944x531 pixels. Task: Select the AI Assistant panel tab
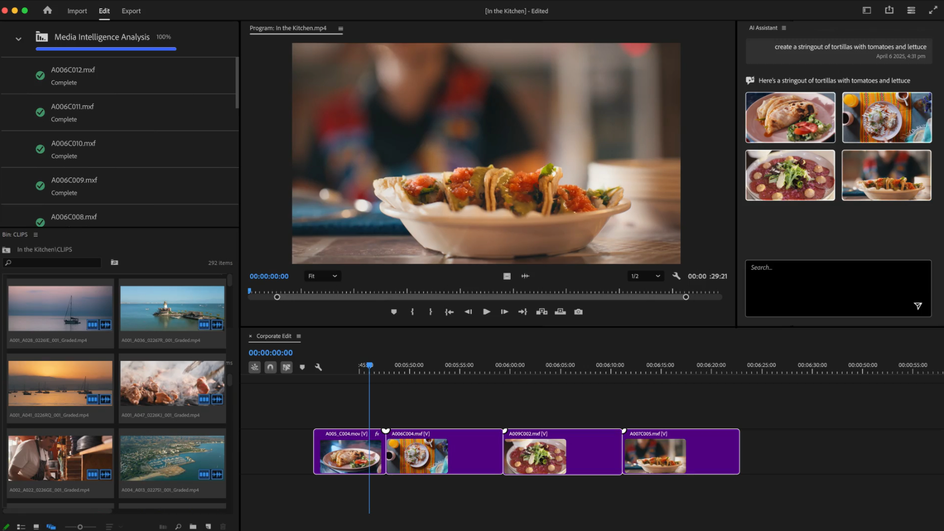tap(763, 28)
